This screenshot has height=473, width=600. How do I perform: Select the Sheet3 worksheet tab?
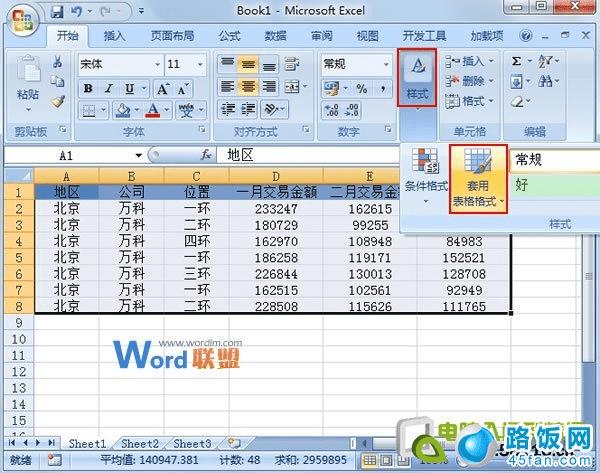tap(192, 444)
